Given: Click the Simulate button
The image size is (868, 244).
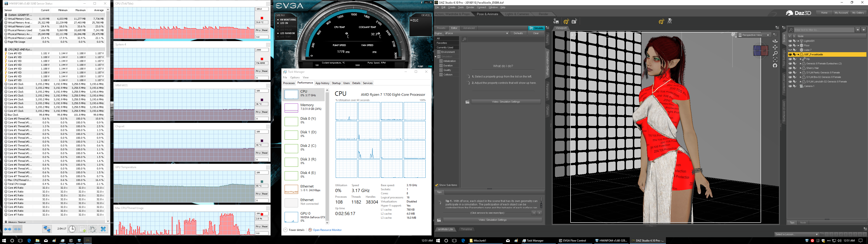Looking at the screenshot, I should (x=536, y=28).
